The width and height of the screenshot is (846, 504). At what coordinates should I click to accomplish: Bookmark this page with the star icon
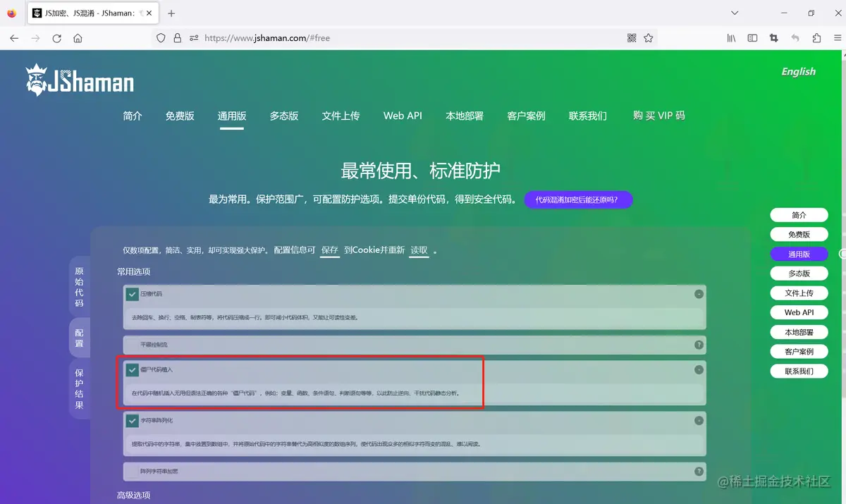[x=649, y=38]
